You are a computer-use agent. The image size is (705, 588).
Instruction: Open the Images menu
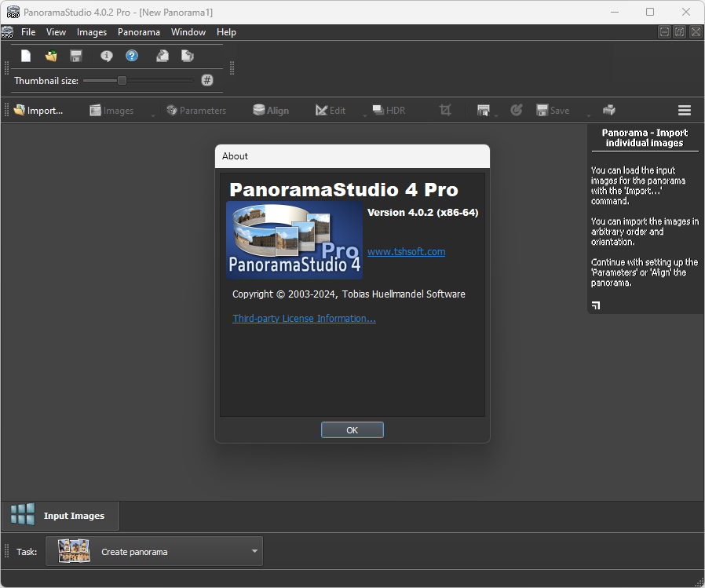tap(92, 32)
